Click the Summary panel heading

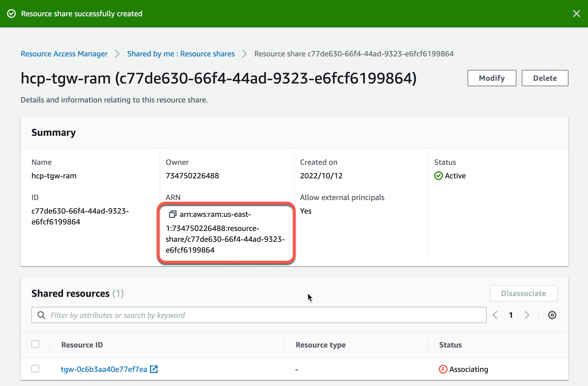[x=54, y=132]
